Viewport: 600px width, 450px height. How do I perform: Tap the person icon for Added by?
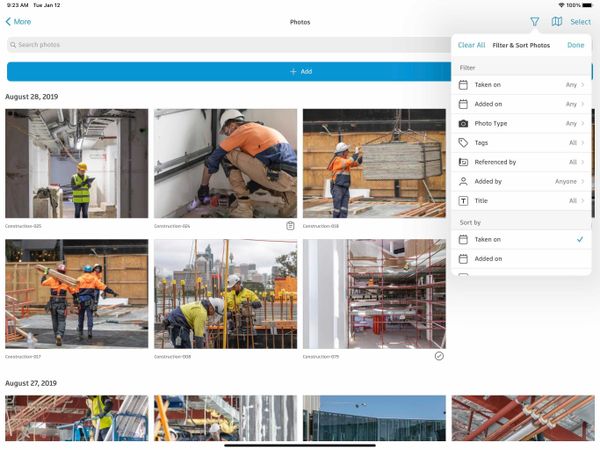click(463, 181)
